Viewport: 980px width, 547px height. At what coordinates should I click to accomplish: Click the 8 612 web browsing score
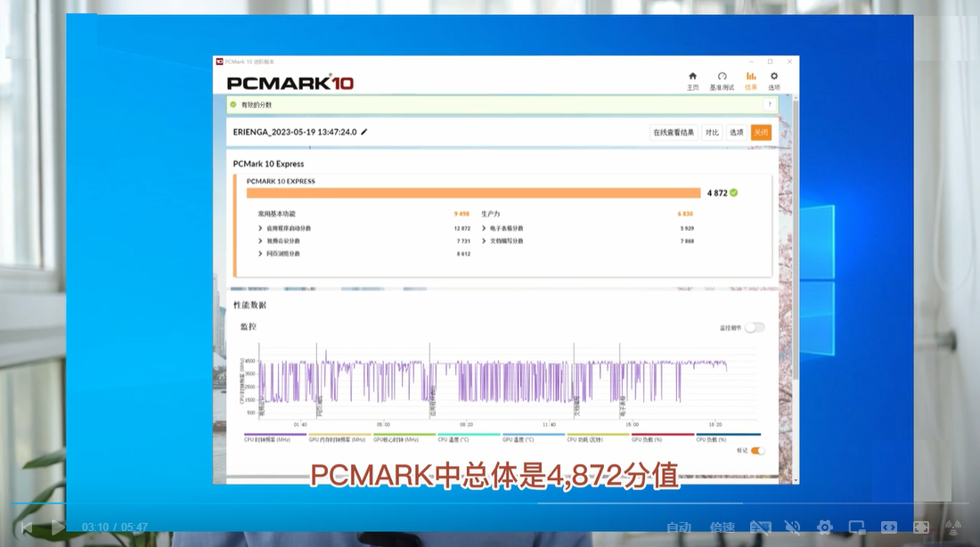(x=463, y=254)
